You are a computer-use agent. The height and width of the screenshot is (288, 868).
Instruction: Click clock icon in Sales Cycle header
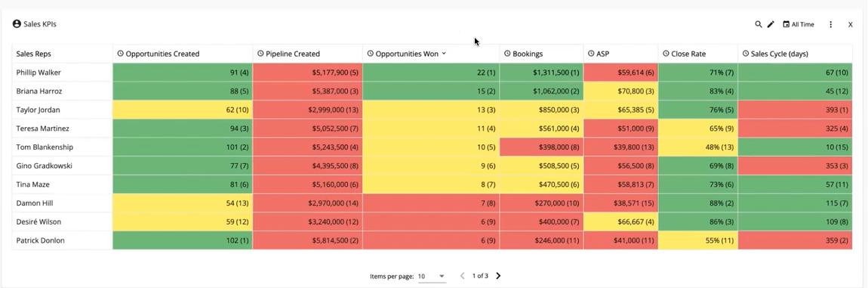(746, 54)
